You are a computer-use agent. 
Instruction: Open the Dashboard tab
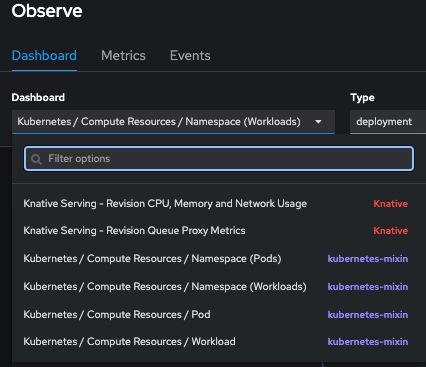click(44, 55)
